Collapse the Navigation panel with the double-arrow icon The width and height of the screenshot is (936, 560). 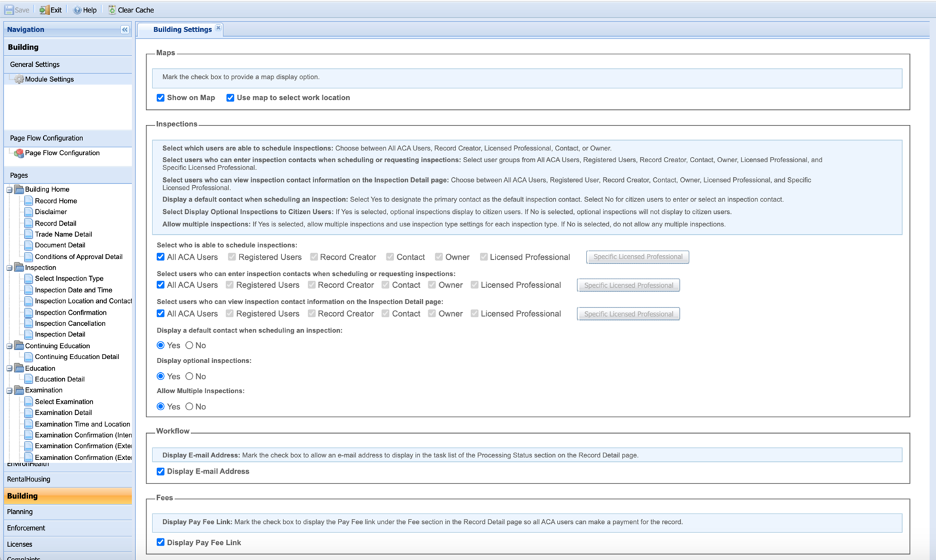(x=124, y=29)
